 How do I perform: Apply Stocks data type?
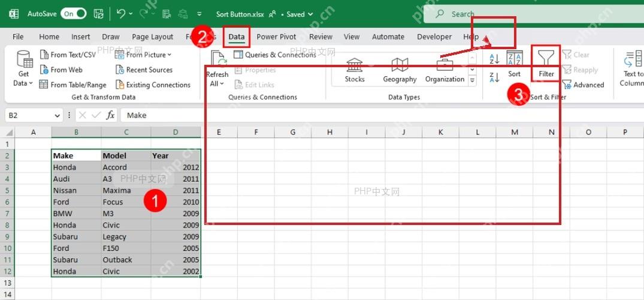(x=355, y=70)
